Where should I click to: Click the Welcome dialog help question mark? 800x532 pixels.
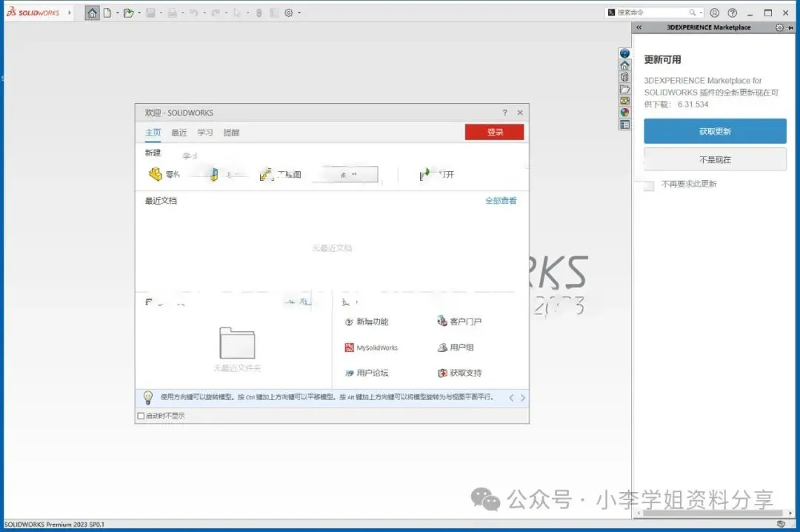(504, 113)
